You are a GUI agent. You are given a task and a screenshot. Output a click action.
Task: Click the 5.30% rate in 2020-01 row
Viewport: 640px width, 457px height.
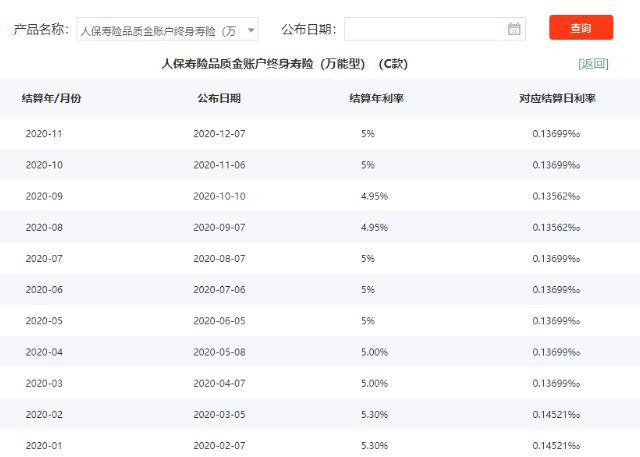click(374, 446)
